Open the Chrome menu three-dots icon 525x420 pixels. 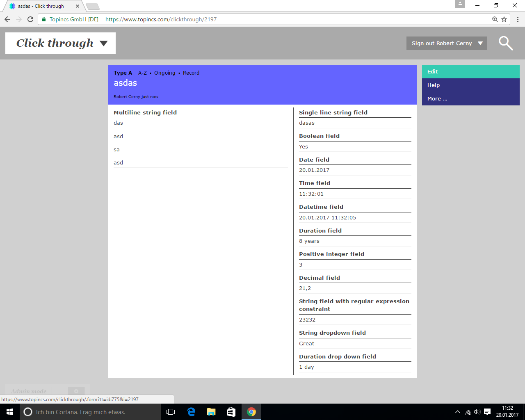(x=518, y=19)
